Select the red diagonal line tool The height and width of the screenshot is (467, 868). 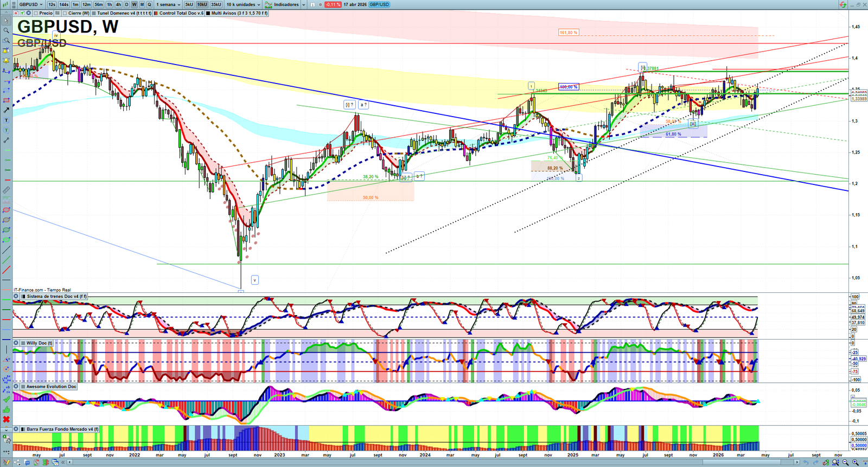[x=6, y=270]
